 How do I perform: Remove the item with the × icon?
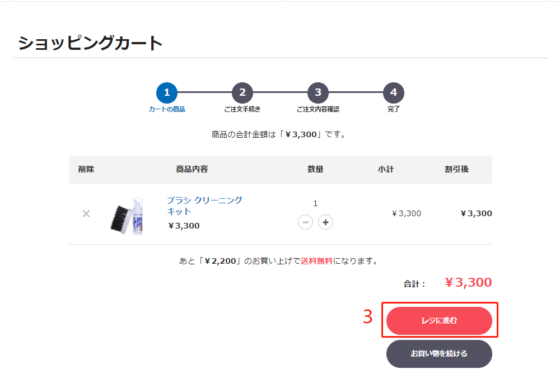pos(86,213)
